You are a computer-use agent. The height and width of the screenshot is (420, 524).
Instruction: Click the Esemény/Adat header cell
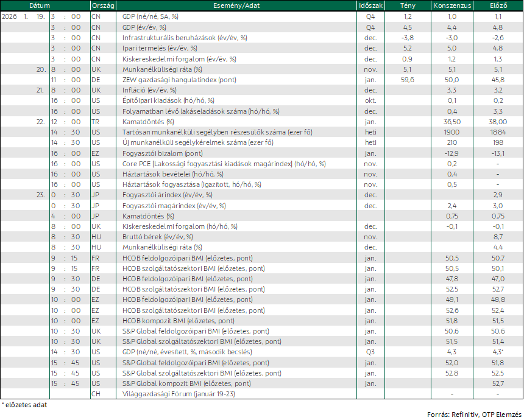236,5
